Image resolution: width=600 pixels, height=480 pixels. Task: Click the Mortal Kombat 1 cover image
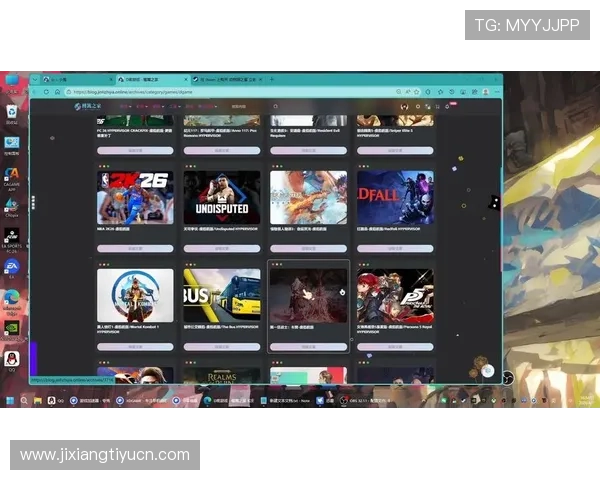point(135,295)
